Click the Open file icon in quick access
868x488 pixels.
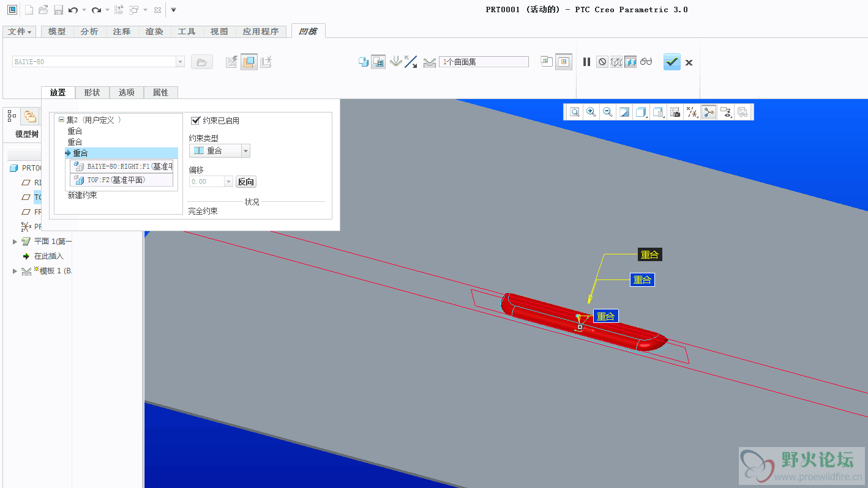coord(43,10)
